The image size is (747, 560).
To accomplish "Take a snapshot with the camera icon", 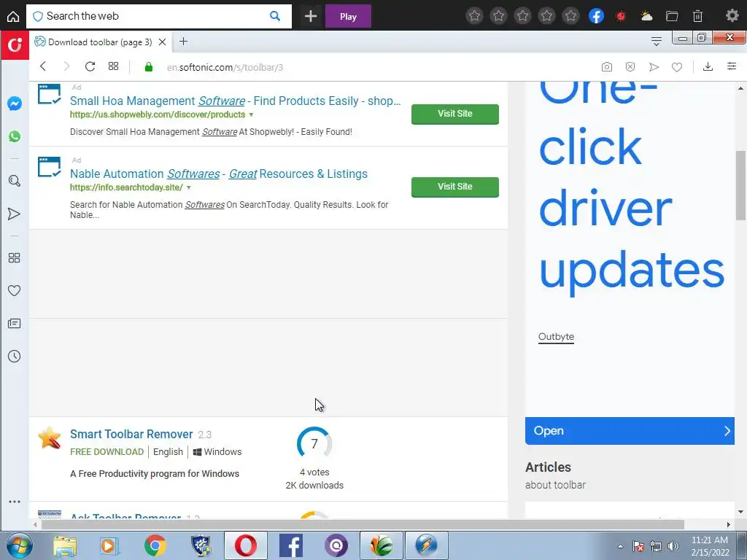I will click(x=606, y=66).
